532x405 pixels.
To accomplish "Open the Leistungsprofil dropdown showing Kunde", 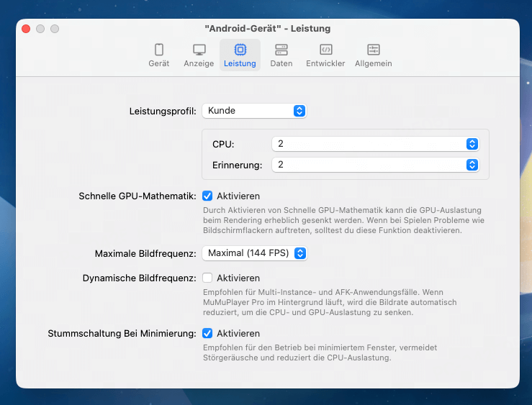I will point(254,111).
